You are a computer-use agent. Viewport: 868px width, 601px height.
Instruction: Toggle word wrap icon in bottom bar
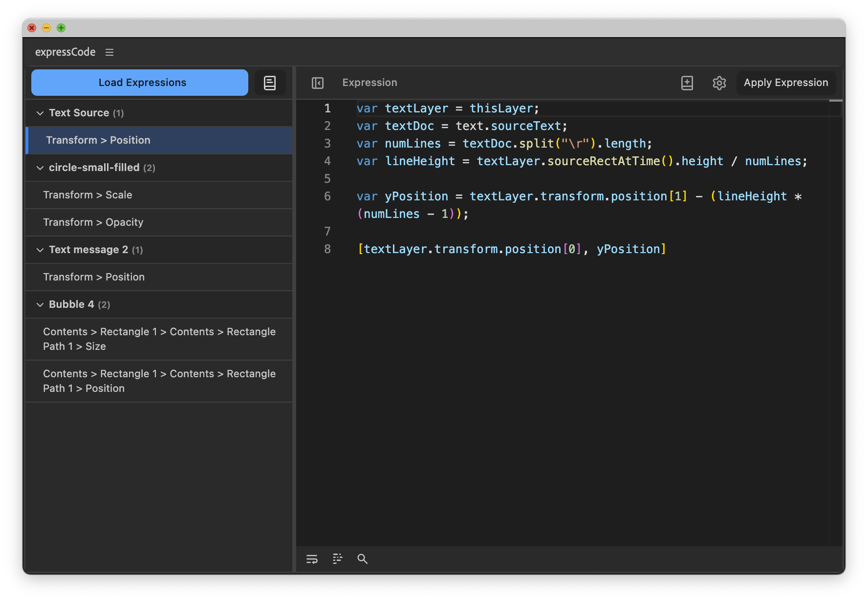[x=312, y=559]
